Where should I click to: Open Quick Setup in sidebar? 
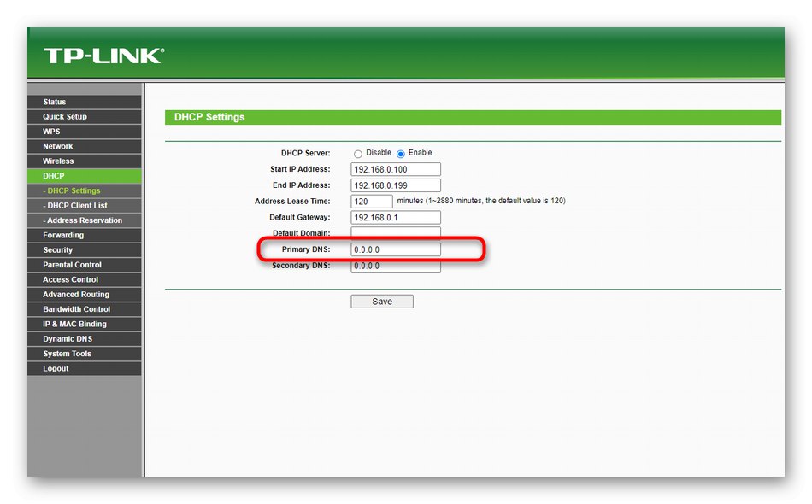[x=85, y=117]
